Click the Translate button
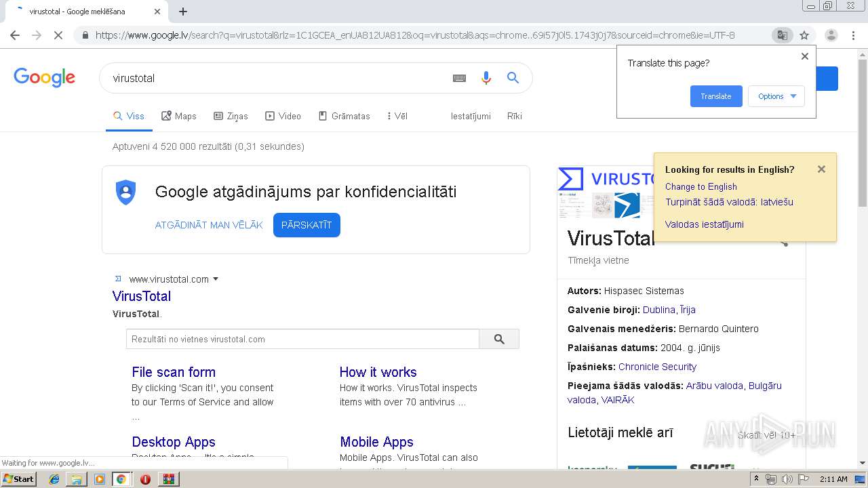 pyautogui.click(x=716, y=96)
